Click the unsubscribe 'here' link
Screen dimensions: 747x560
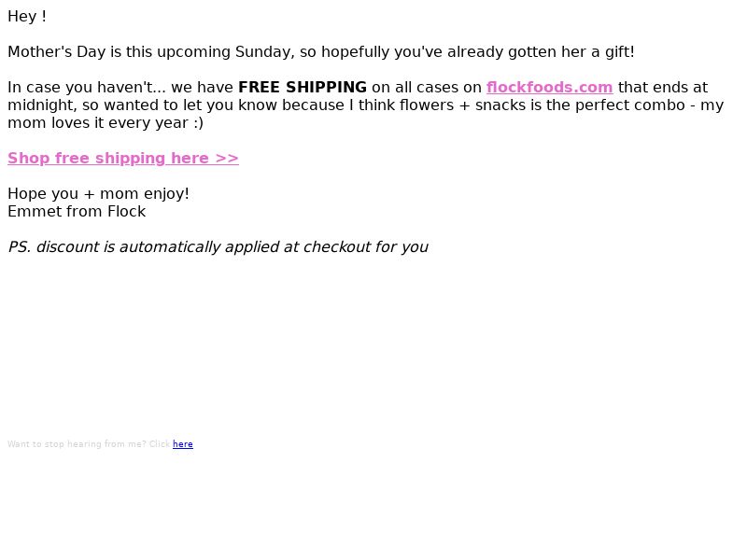(182, 444)
